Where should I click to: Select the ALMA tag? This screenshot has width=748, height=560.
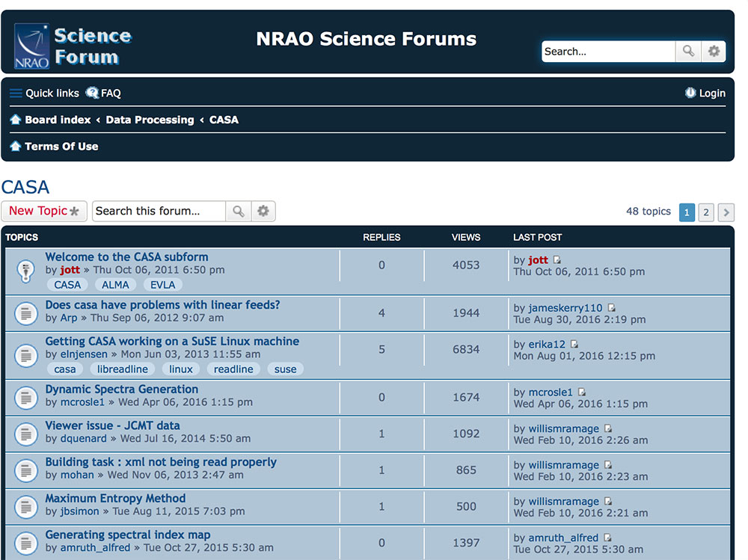coord(115,285)
